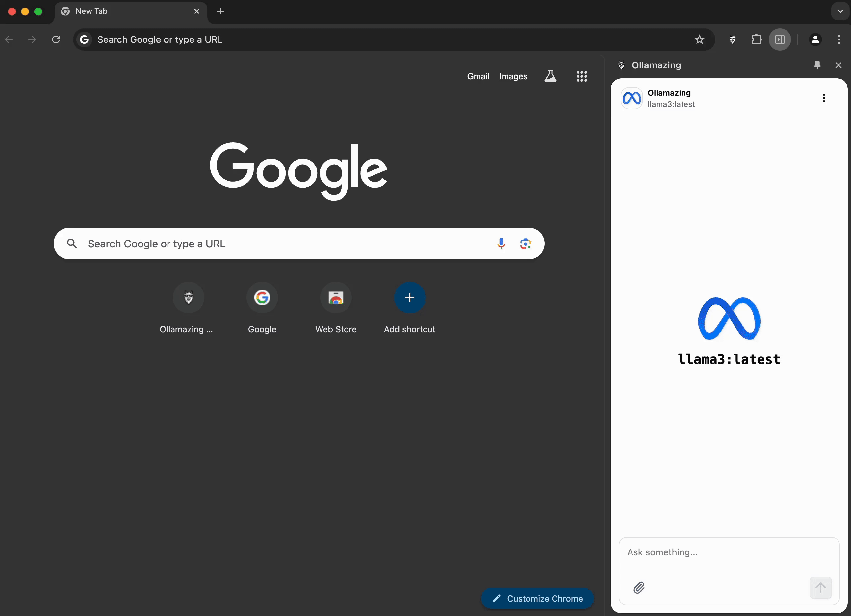Toggle the side panel button in toolbar
The width and height of the screenshot is (851, 616).
780,39
